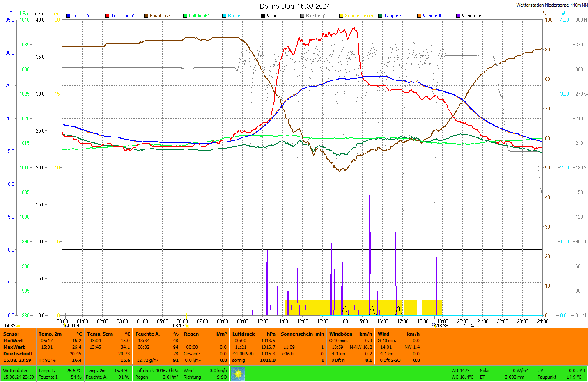588x382 pixels.
Task: Click the Richtung legend label
Action: [x=315, y=16]
